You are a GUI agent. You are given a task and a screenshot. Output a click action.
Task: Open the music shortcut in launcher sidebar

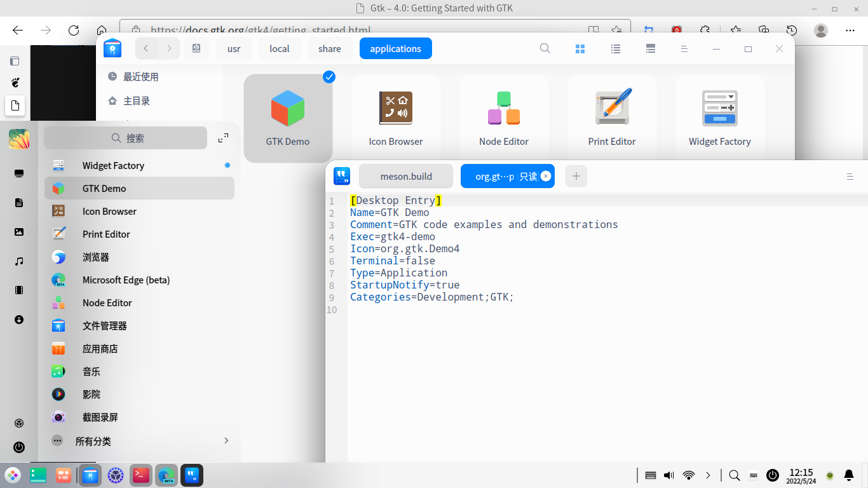19,261
